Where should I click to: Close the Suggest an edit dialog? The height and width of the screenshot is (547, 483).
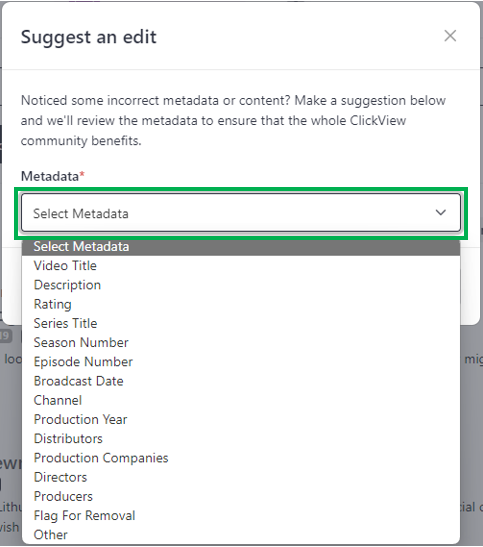[450, 36]
